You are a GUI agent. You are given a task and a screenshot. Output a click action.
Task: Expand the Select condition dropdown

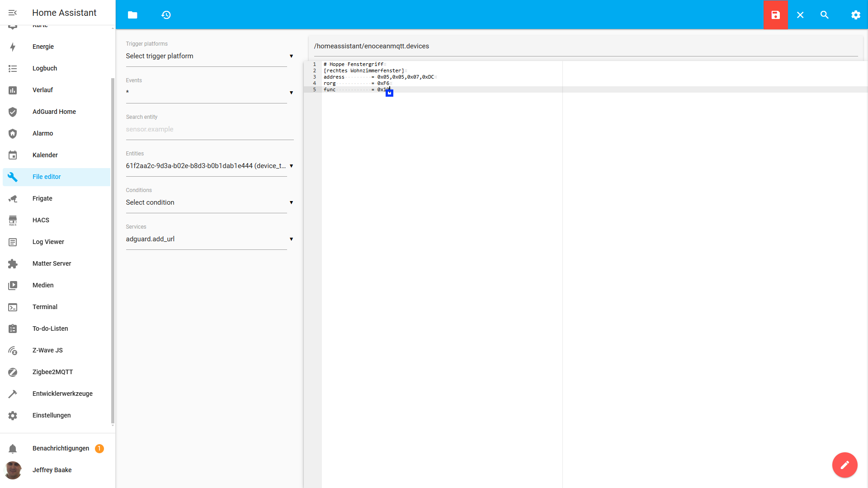click(x=209, y=202)
